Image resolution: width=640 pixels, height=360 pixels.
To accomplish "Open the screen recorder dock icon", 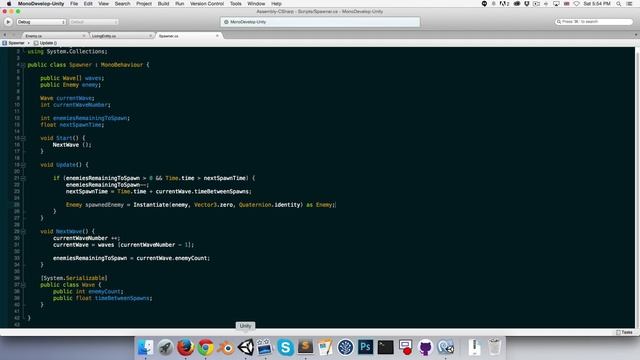I will tap(406, 347).
